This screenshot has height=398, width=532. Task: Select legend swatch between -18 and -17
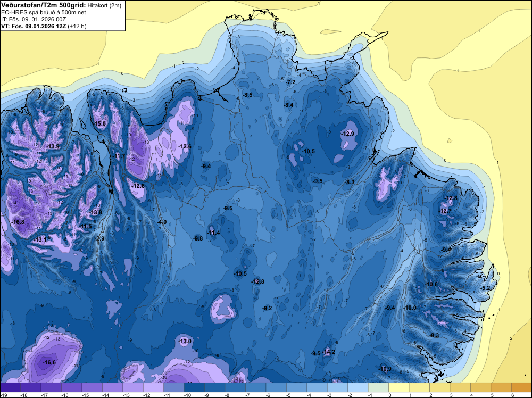(x=30, y=387)
